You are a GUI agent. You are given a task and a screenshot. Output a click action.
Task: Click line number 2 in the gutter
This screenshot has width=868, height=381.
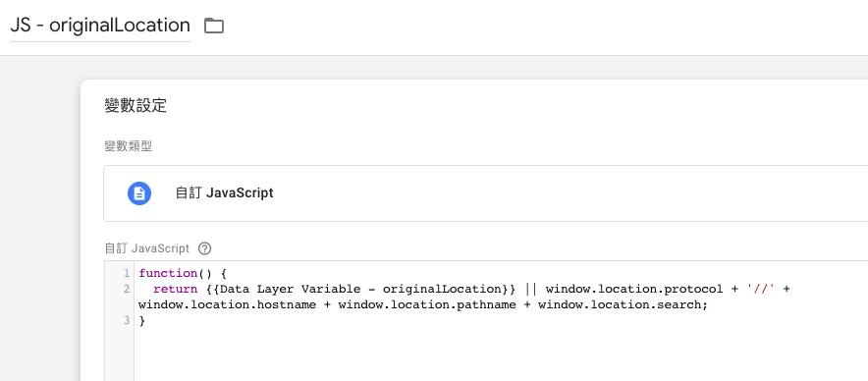tap(127, 289)
